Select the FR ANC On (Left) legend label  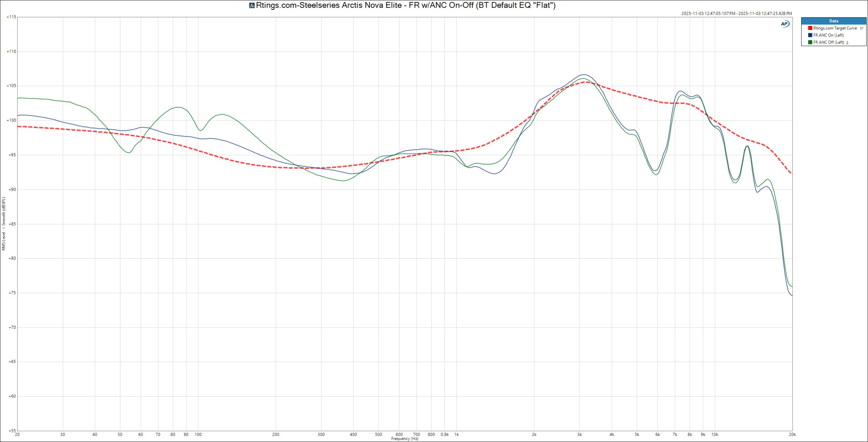828,35
